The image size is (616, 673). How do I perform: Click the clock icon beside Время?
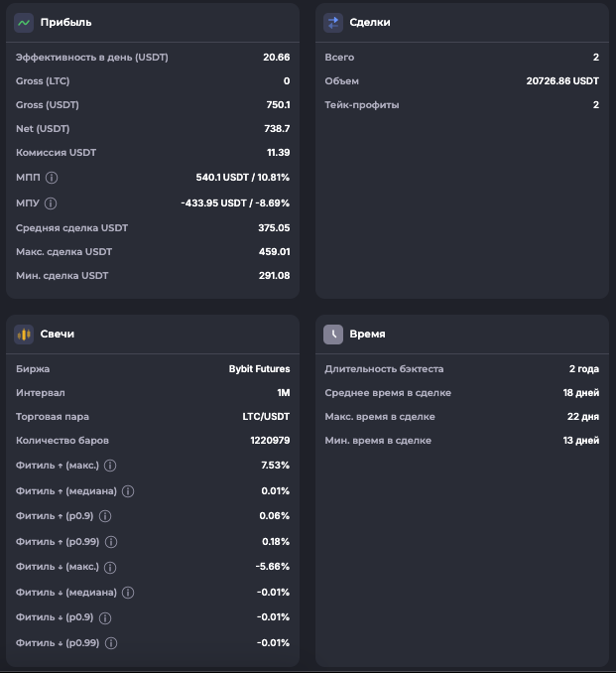point(333,335)
